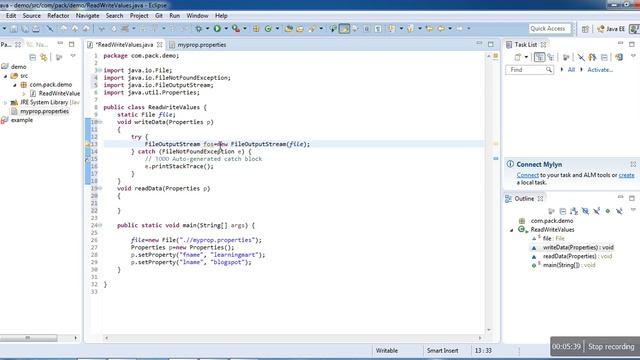Open New Task dropdown arrow in Task List

(526, 58)
